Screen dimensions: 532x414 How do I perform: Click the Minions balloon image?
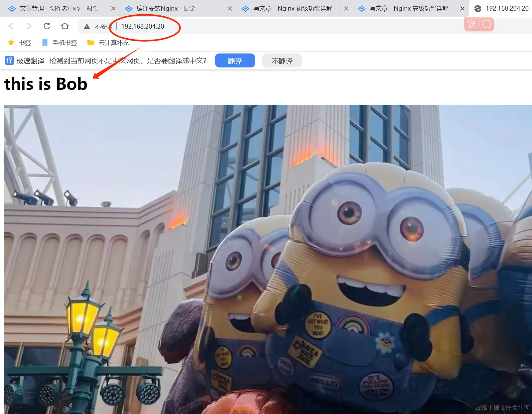click(x=268, y=259)
